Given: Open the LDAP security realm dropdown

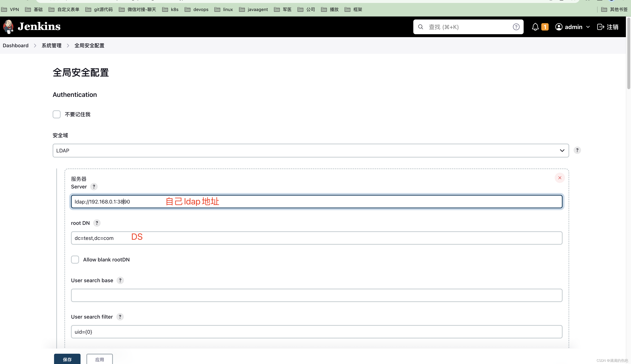Looking at the screenshot, I should tap(311, 151).
